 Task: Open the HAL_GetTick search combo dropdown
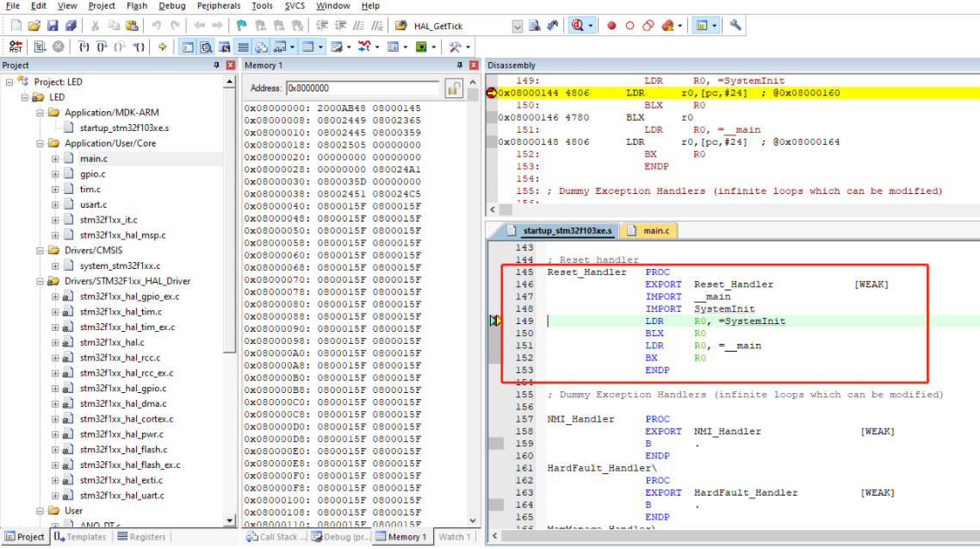coord(518,26)
